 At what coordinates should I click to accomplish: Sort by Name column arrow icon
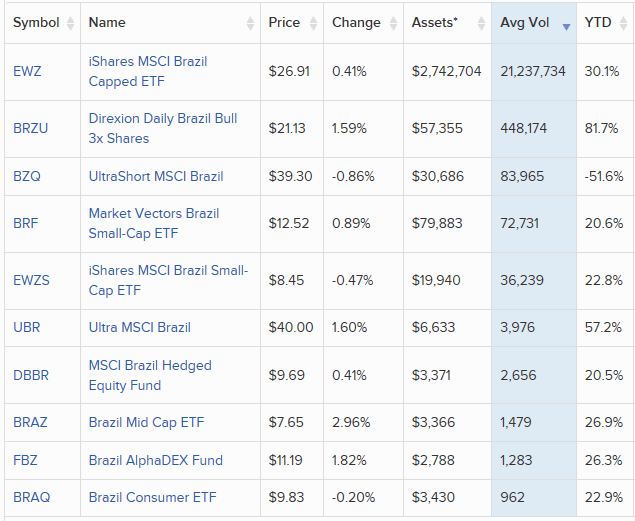coord(250,23)
